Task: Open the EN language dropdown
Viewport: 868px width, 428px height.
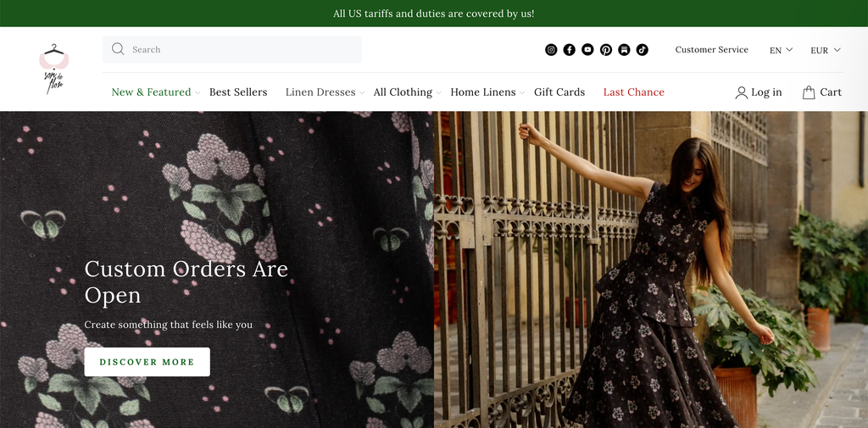Action: click(x=781, y=50)
